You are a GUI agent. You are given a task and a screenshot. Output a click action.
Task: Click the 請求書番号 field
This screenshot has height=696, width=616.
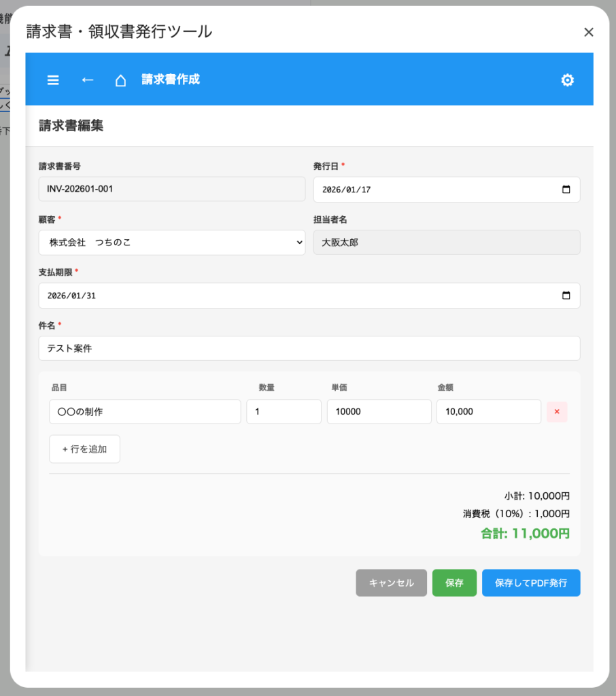click(x=172, y=190)
